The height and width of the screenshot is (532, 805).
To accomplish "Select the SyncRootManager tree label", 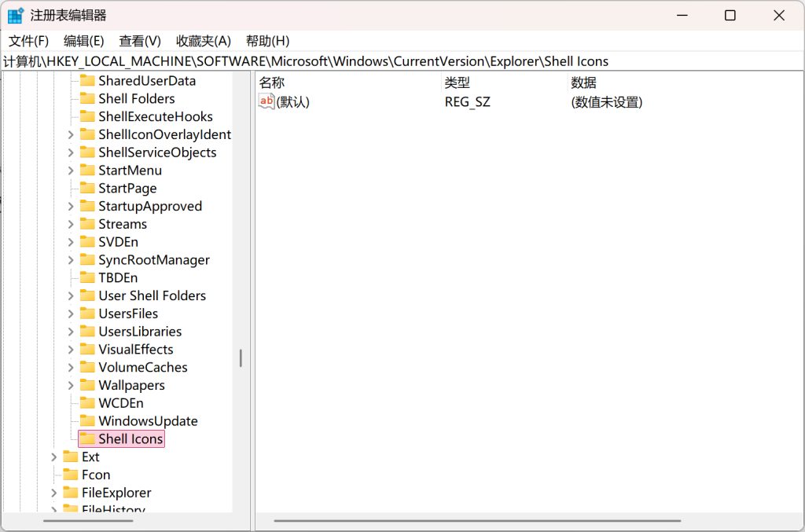I will pyautogui.click(x=154, y=260).
